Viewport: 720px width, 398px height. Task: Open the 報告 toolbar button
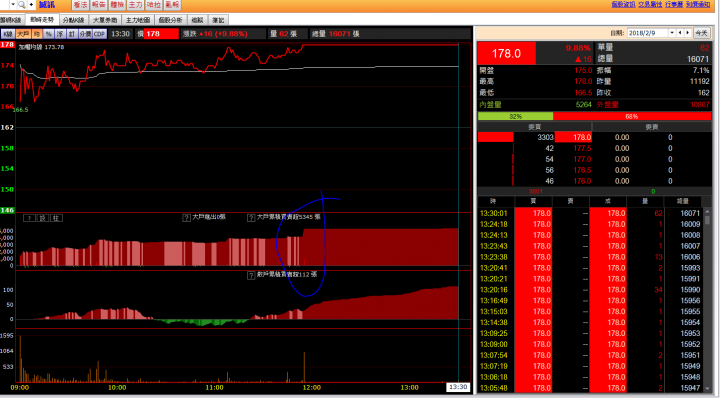[x=98, y=5]
